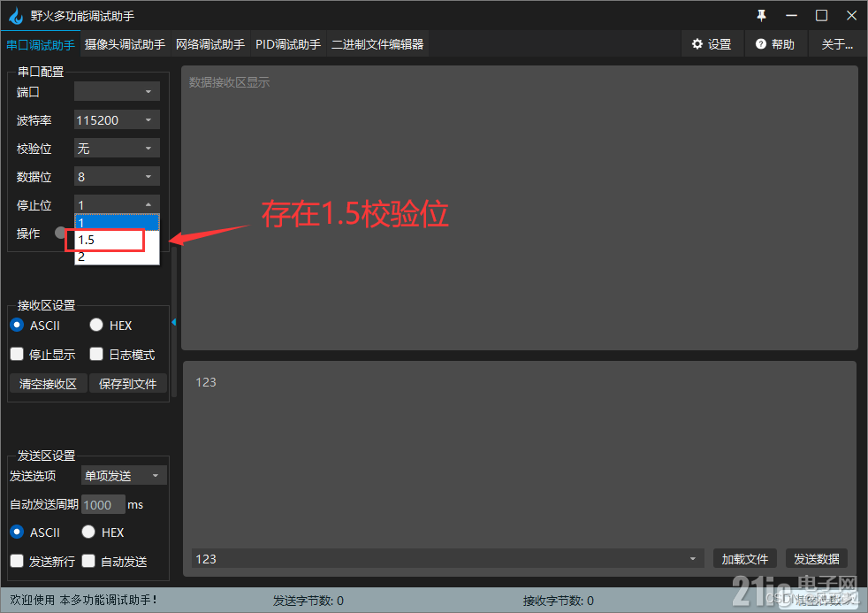Choose stop bit option 2 in list
The height and width of the screenshot is (613, 868).
point(117,257)
